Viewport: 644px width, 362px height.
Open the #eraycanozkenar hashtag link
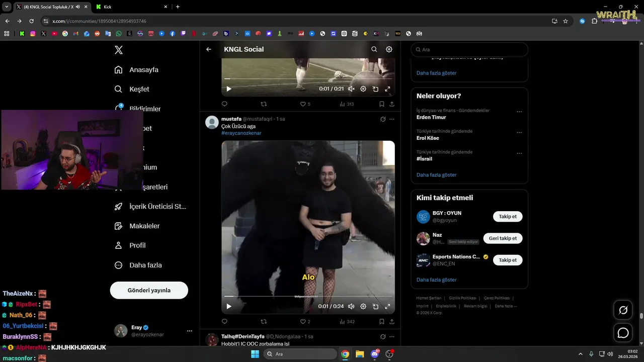point(242,133)
